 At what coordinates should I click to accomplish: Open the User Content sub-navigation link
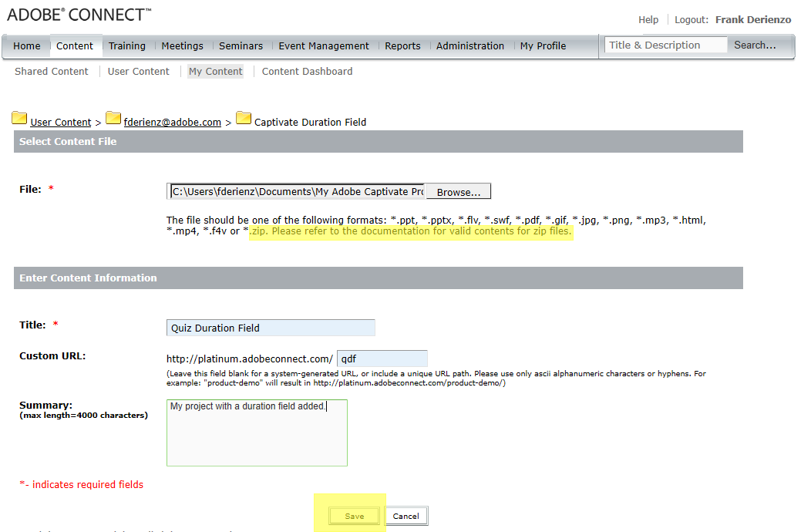click(x=138, y=72)
